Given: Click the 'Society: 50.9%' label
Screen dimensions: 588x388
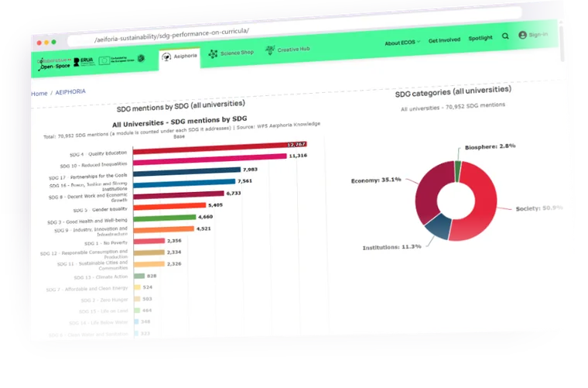Looking at the screenshot, I should coord(539,208).
